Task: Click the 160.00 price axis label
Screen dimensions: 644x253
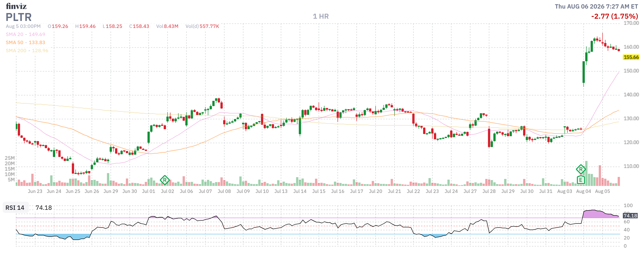Action: (x=631, y=47)
